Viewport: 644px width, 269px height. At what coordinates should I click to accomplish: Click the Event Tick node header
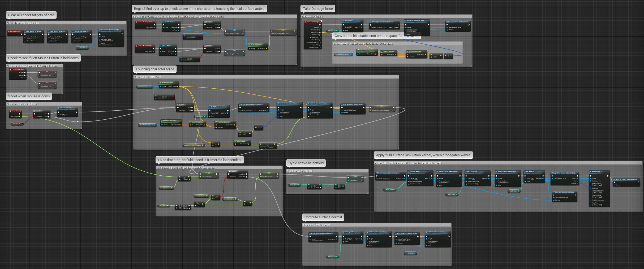[x=15, y=111]
